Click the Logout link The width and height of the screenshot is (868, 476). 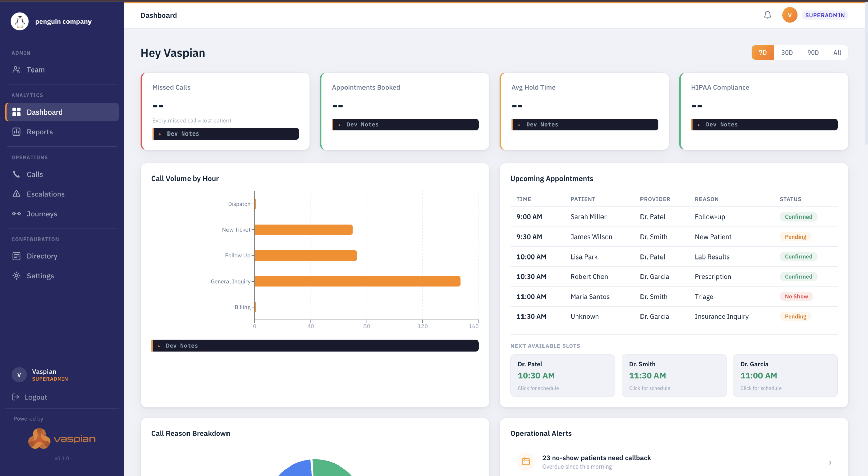click(x=30, y=397)
